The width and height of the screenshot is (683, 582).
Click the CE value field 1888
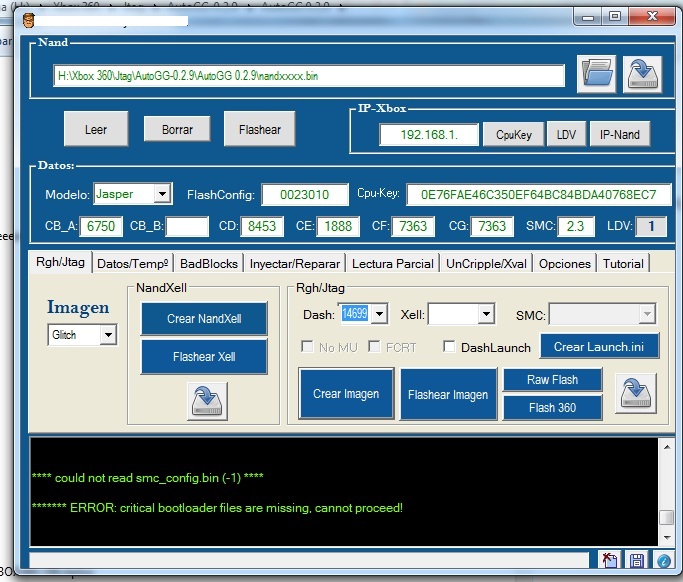tap(338, 226)
